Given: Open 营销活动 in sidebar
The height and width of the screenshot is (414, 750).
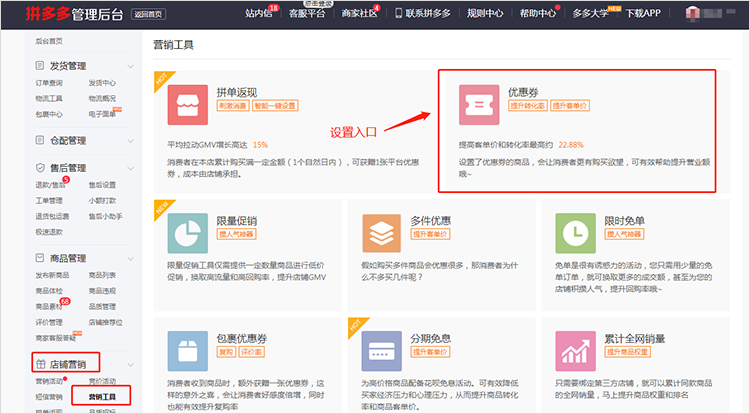Looking at the screenshot, I should [x=49, y=381].
